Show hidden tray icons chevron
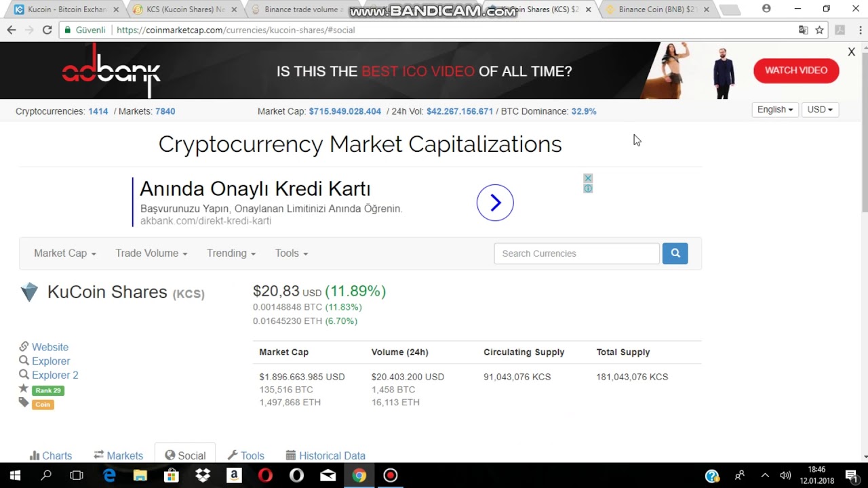Viewport: 868px width, 488px height. [765, 475]
